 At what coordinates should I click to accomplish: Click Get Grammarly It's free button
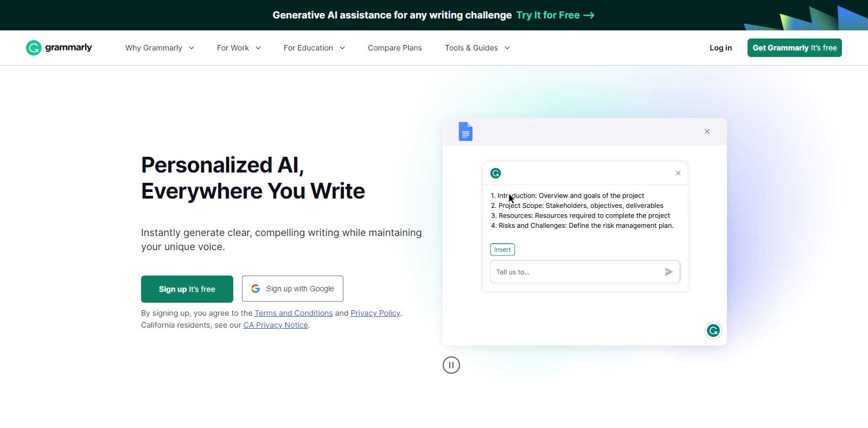pyautogui.click(x=795, y=48)
